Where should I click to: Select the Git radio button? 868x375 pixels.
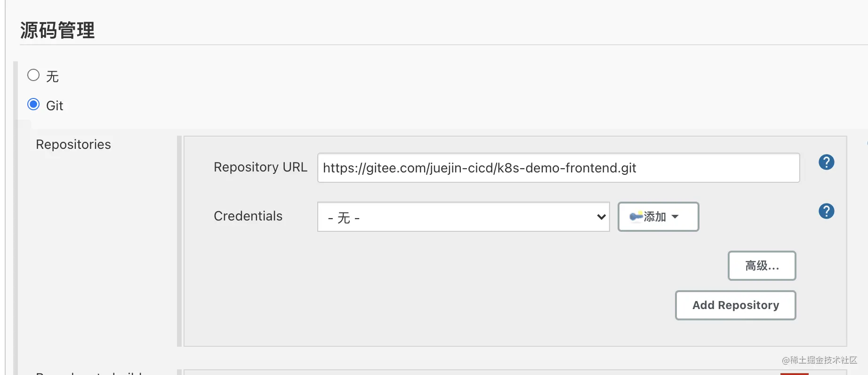pos(33,104)
